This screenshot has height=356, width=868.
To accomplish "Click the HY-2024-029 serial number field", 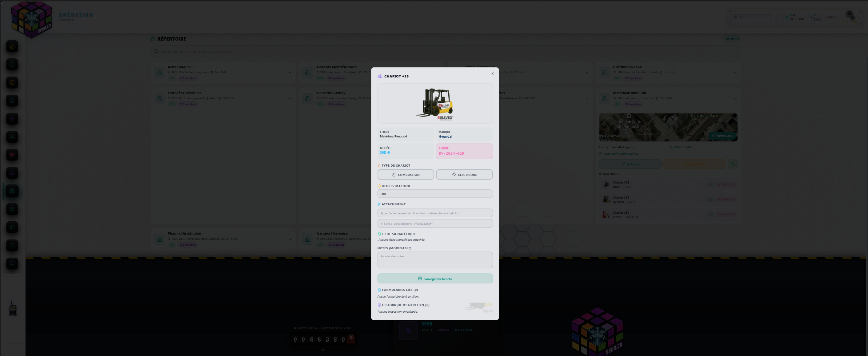I will pyautogui.click(x=464, y=151).
